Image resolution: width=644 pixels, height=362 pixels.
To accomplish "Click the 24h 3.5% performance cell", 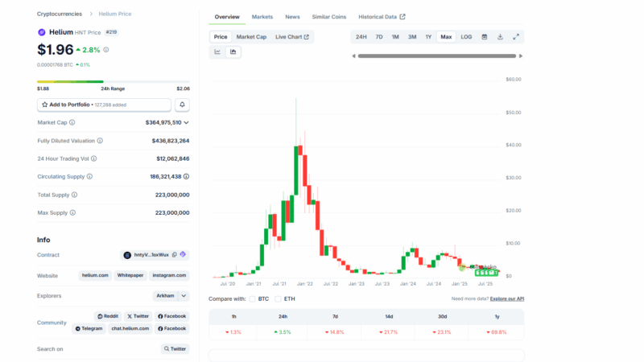I will pos(283,331).
